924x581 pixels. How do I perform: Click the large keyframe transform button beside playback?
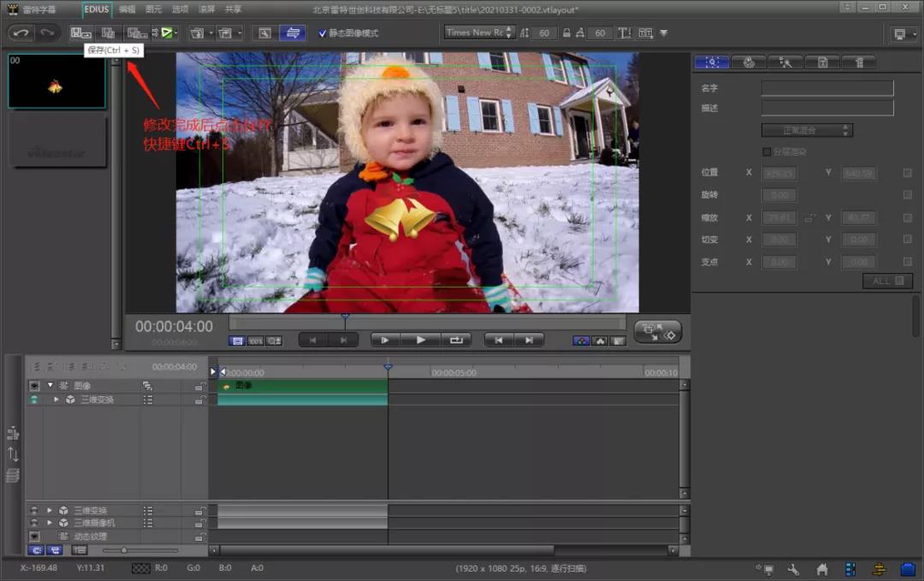click(x=658, y=332)
